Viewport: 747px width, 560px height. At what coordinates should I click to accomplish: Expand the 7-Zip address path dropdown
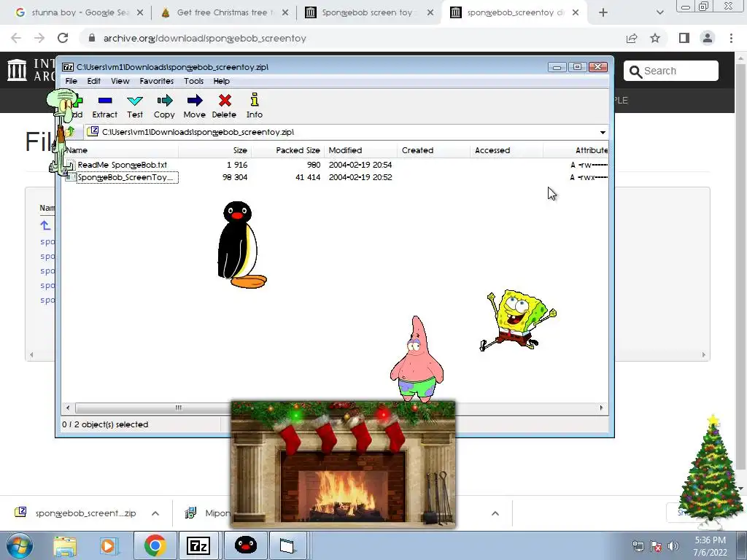[603, 133]
